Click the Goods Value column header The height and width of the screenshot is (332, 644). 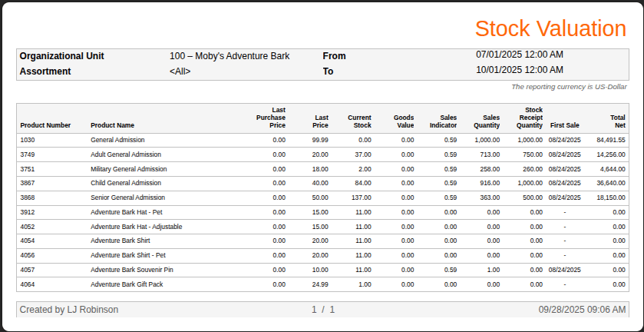tap(404, 121)
